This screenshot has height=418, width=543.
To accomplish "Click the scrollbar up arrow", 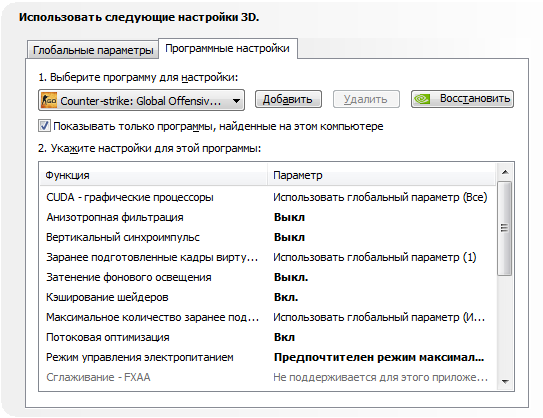I will coord(505,172).
